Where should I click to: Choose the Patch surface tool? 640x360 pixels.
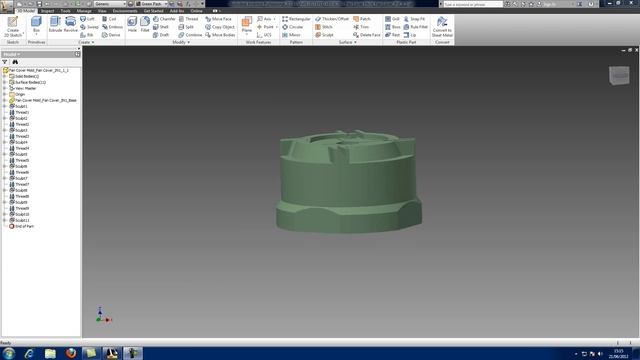362,19
